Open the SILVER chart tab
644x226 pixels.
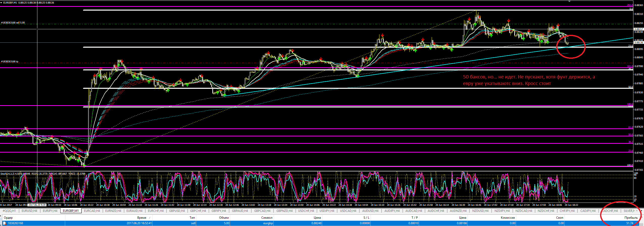click(629, 211)
